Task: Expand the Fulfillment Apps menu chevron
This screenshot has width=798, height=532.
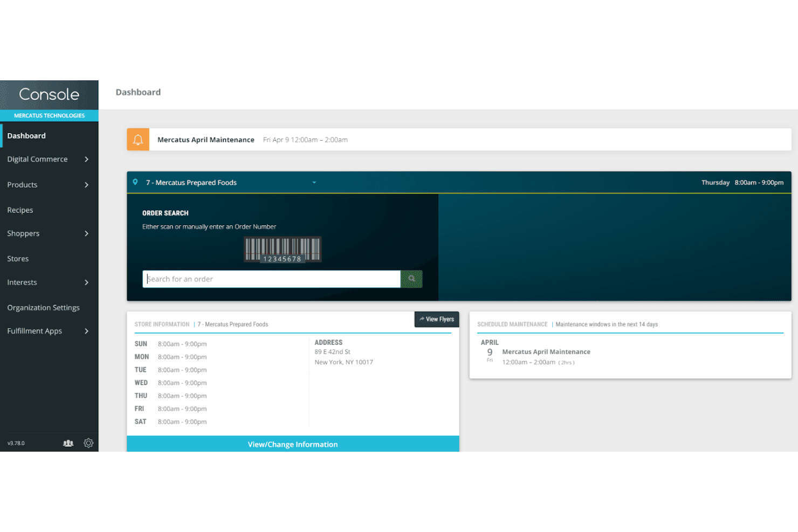Action: pos(86,331)
